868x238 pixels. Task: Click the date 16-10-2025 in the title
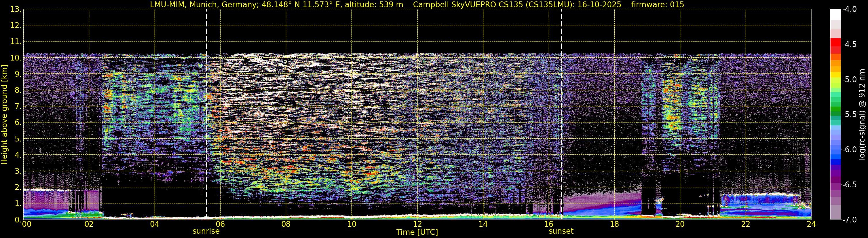[x=599, y=4]
